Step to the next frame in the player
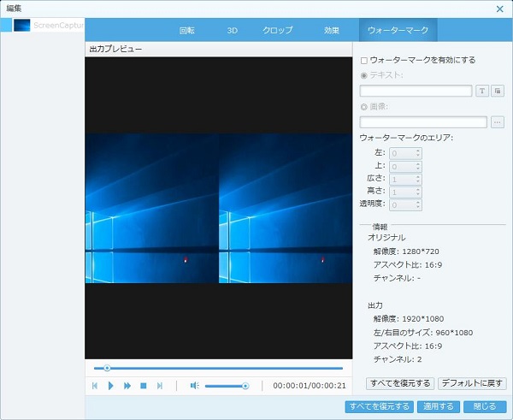Screen dimensions: 513x420 pyautogui.click(x=160, y=386)
